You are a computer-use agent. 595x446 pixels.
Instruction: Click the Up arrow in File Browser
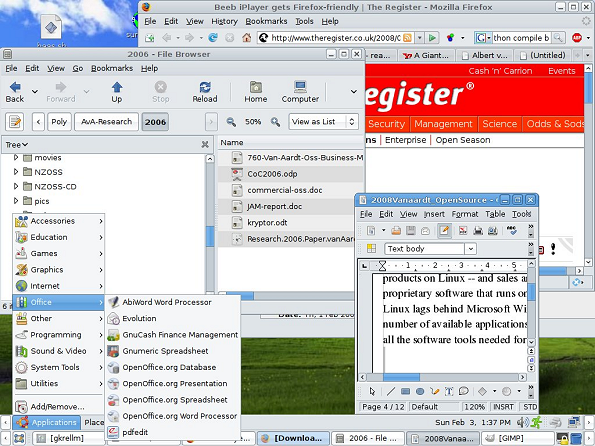pos(116,92)
